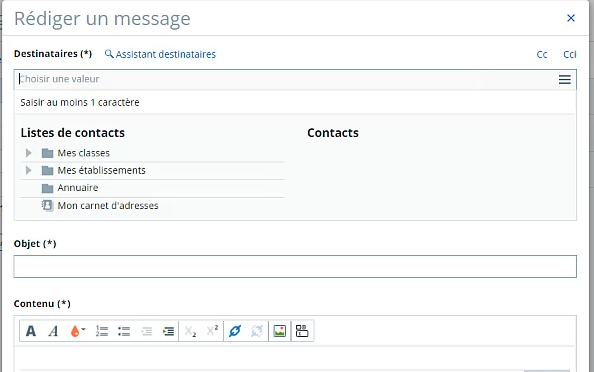Image resolution: width=594 pixels, height=372 pixels.
Task: Toggle italic text formatting
Action: click(53, 331)
